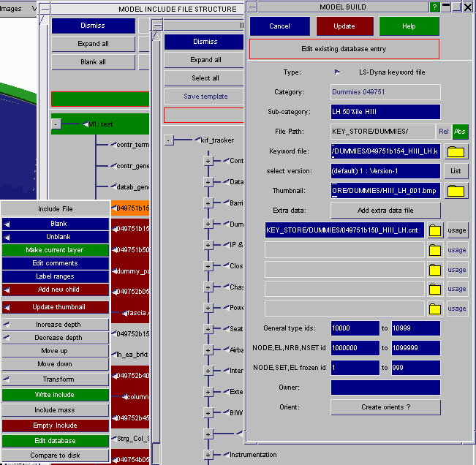Expand the Instrumentation tree branch

coord(208,455)
